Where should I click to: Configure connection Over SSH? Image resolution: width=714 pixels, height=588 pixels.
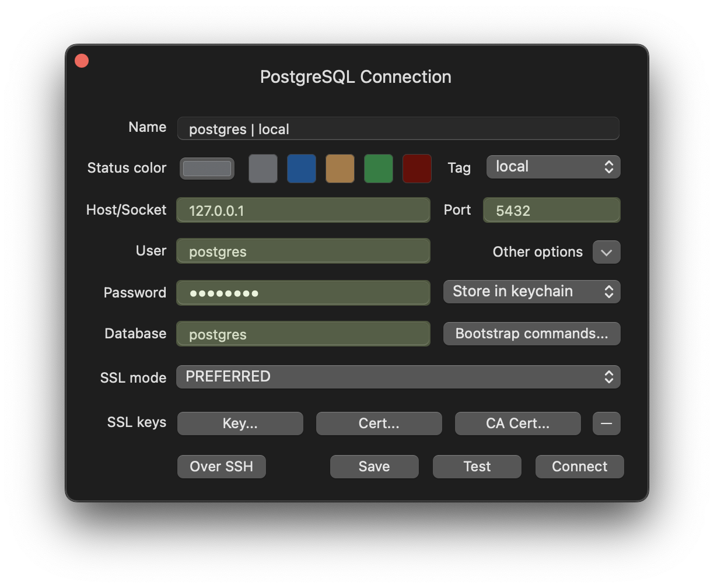(x=222, y=467)
